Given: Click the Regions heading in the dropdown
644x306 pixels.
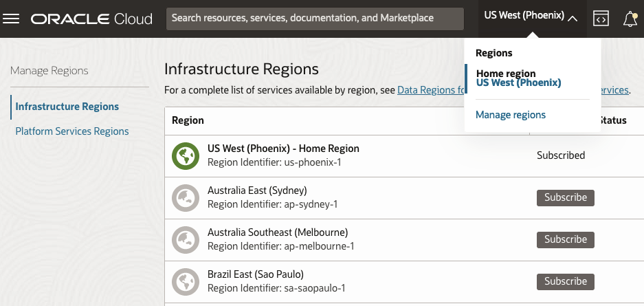Looking at the screenshot, I should tap(494, 53).
